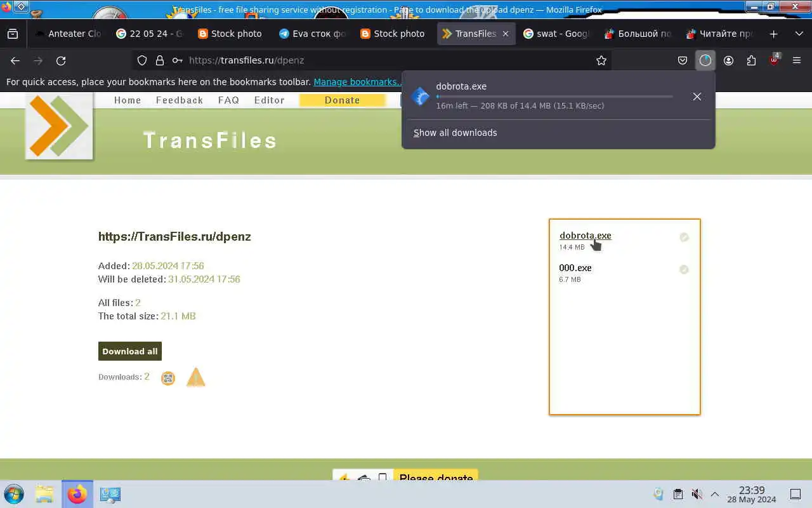Download 000.exe file link
The width and height of the screenshot is (812, 508).
(575, 268)
